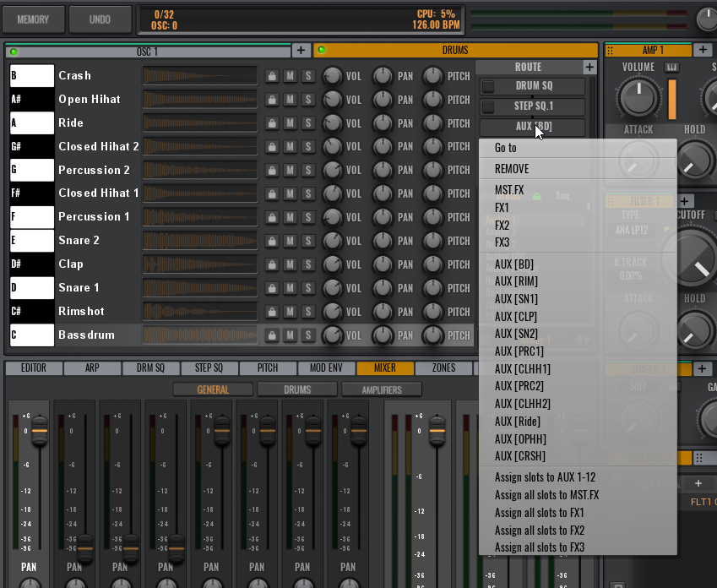Viewport: 717px width, 588px height.
Task: Open the DRM SQ tab
Action: [151, 367]
